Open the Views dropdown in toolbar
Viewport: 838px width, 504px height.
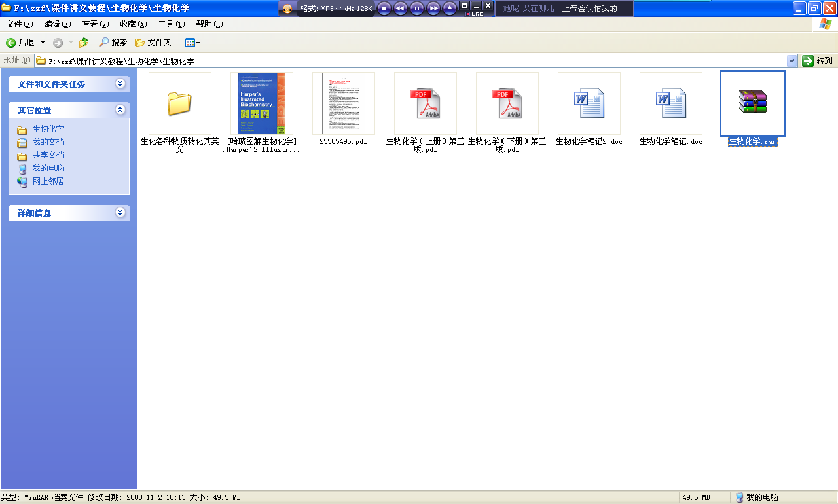coord(192,43)
